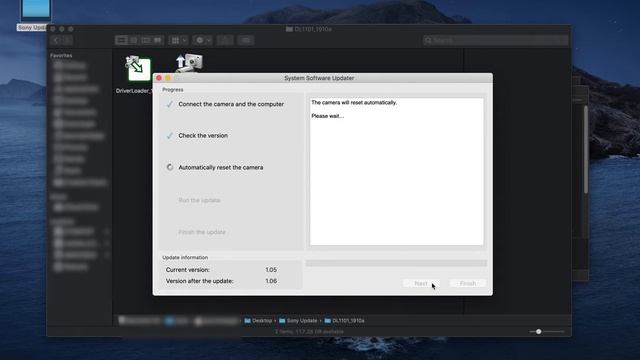
Task: Click the Finder window title DL1101_1910a
Action: 309,29
